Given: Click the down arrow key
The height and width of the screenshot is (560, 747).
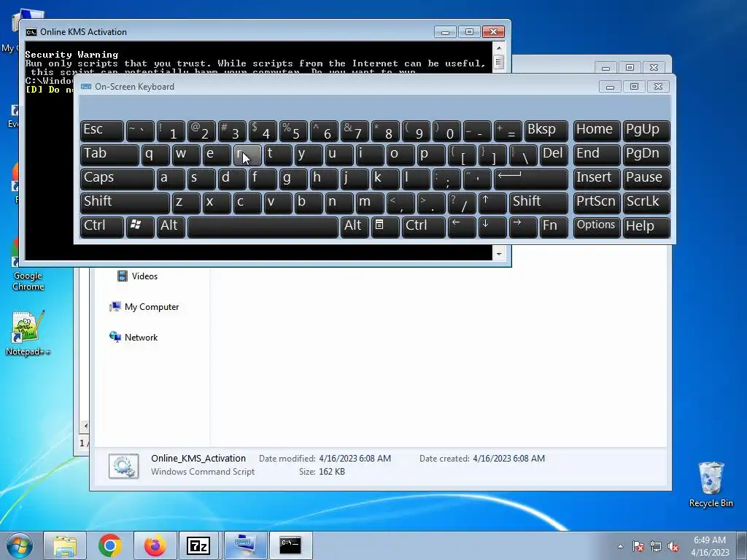Looking at the screenshot, I should 492,227.
